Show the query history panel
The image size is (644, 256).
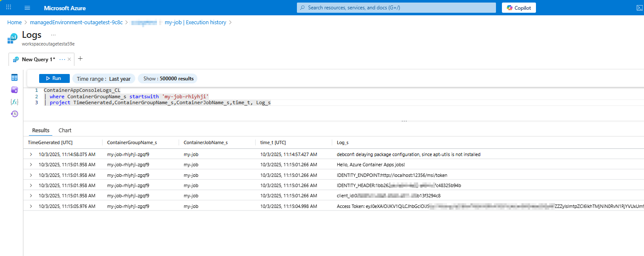point(14,114)
